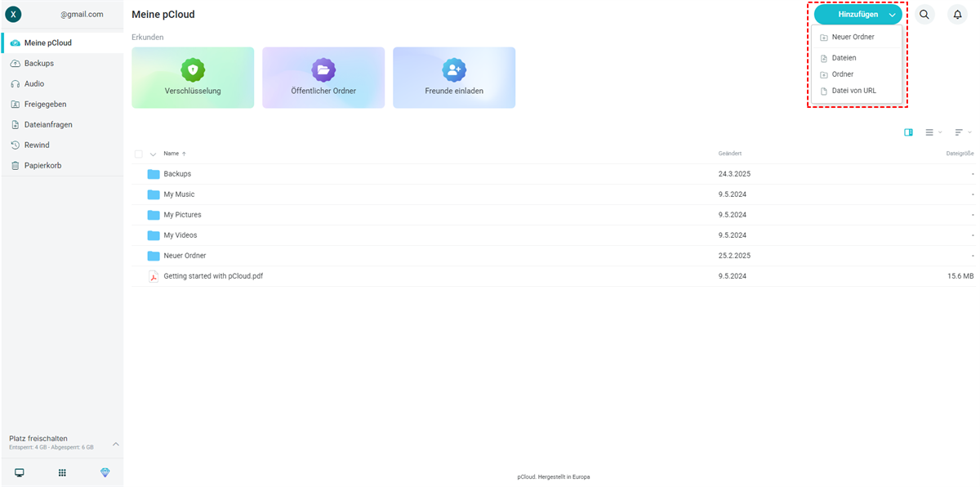Choose Dateien from Hinzufügen menu
The image size is (980, 487).
tap(857, 58)
